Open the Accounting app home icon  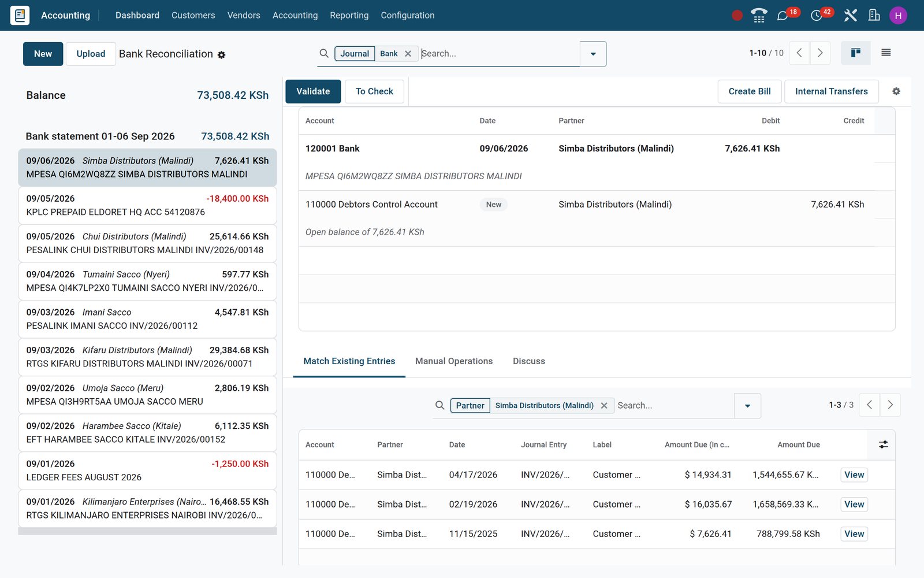point(20,15)
